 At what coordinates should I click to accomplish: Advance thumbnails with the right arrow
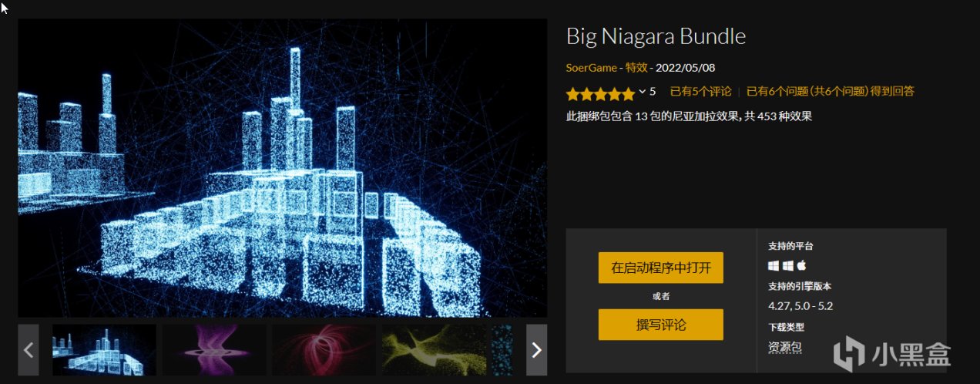536,349
